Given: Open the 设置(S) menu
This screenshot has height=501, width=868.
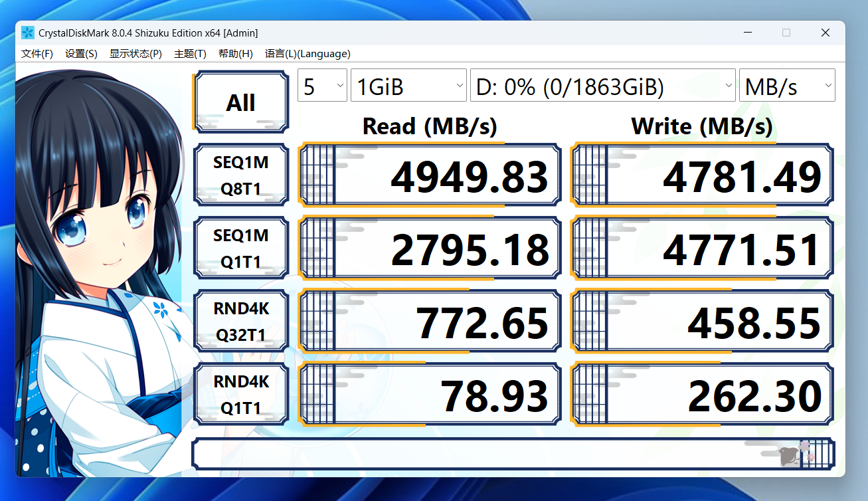Looking at the screenshot, I should pyautogui.click(x=81, y=54).
